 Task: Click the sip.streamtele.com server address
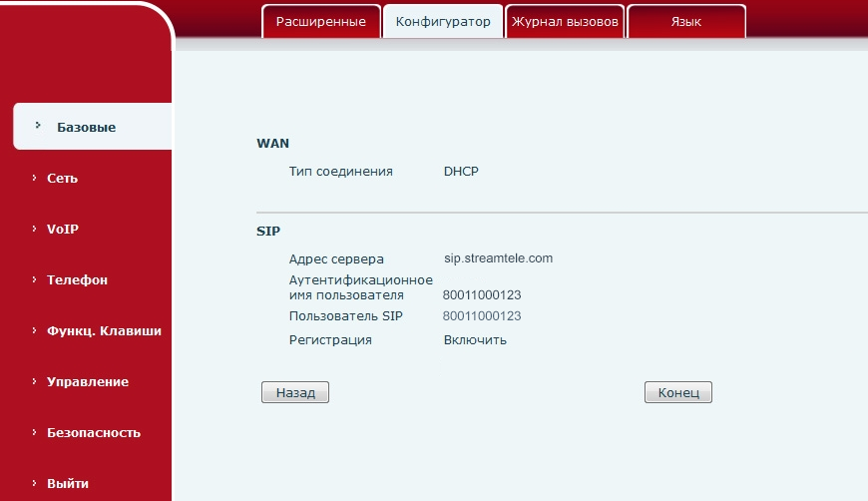point(498,258)
